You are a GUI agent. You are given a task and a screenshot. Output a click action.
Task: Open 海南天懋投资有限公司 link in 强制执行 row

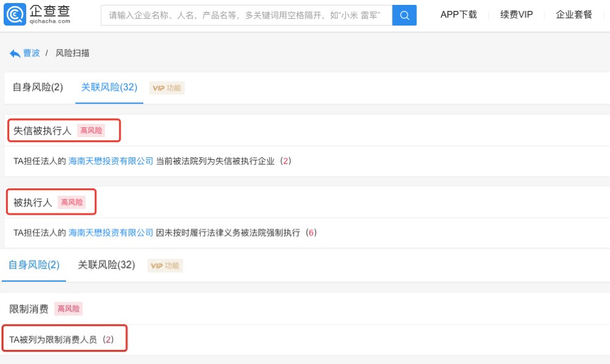coord(110,232)
